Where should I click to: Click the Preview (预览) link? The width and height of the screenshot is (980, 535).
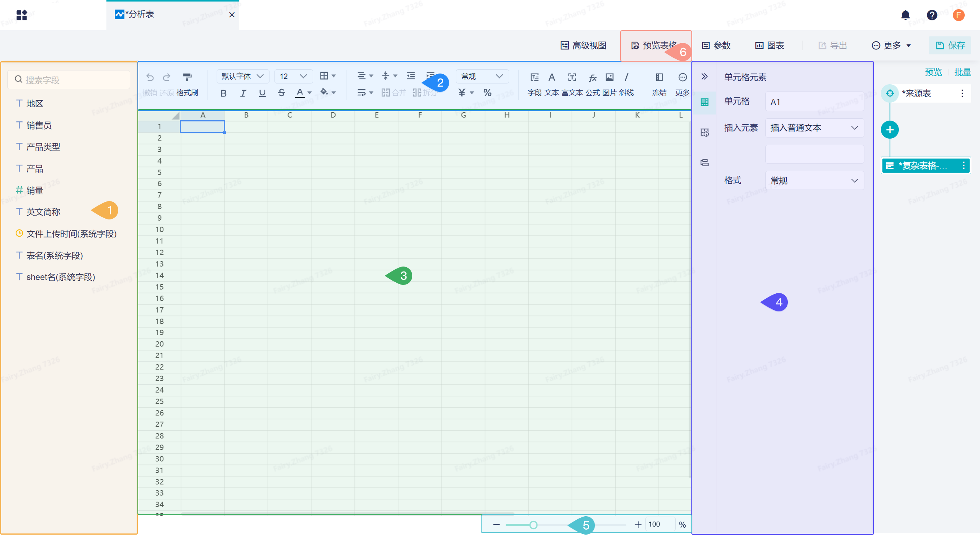[933, 72]
